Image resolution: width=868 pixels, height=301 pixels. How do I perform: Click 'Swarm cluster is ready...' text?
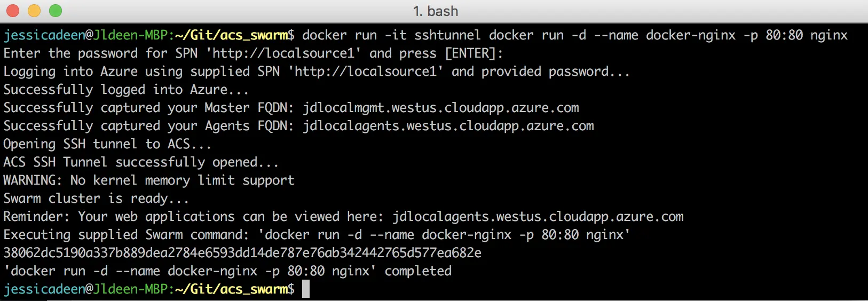point(96,199)
